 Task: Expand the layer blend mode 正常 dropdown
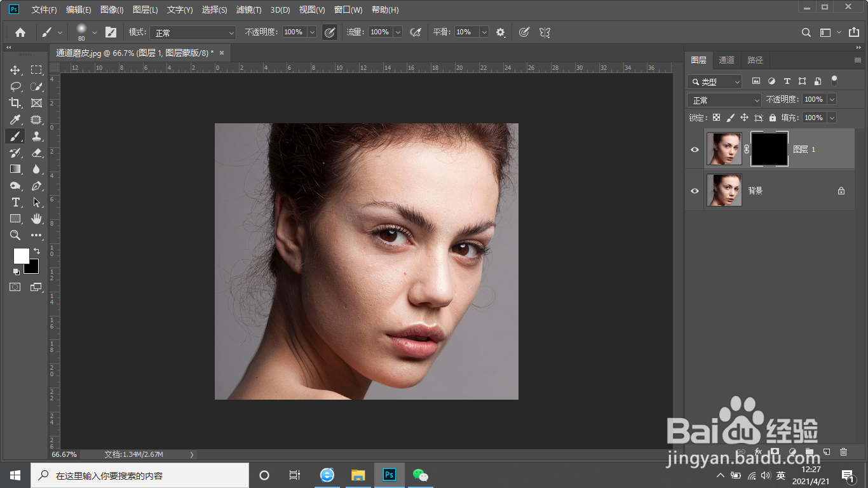[724, 100]
